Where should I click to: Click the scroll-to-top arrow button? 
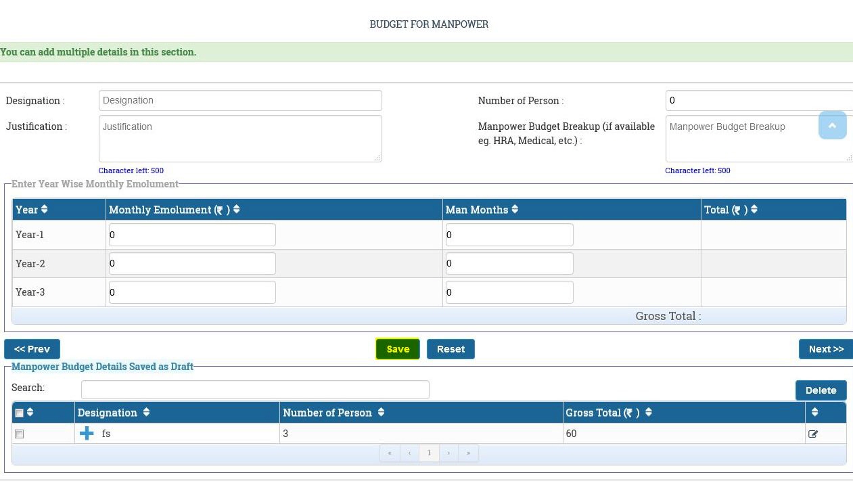point(832,126)
